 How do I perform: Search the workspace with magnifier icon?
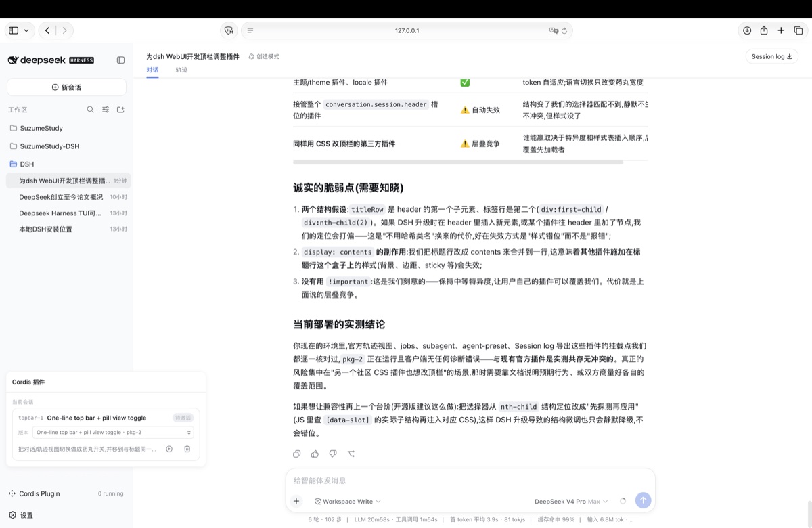pyautogui.click(x=90, y=109)
